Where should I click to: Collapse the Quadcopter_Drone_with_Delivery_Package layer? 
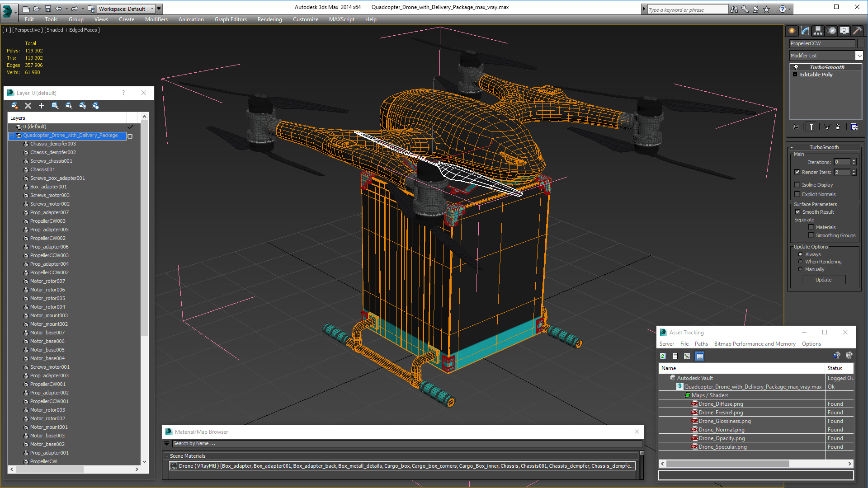[x=12, y=135]
